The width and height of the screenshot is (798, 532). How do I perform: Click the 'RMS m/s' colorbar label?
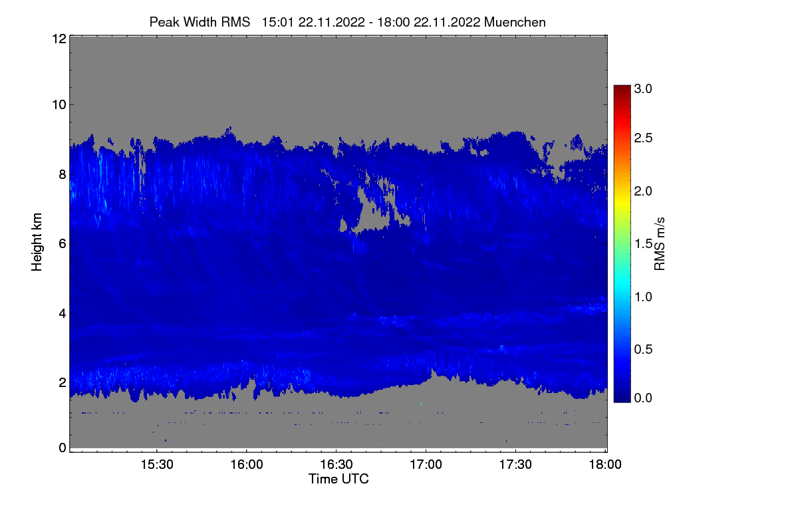click(660, 243)
